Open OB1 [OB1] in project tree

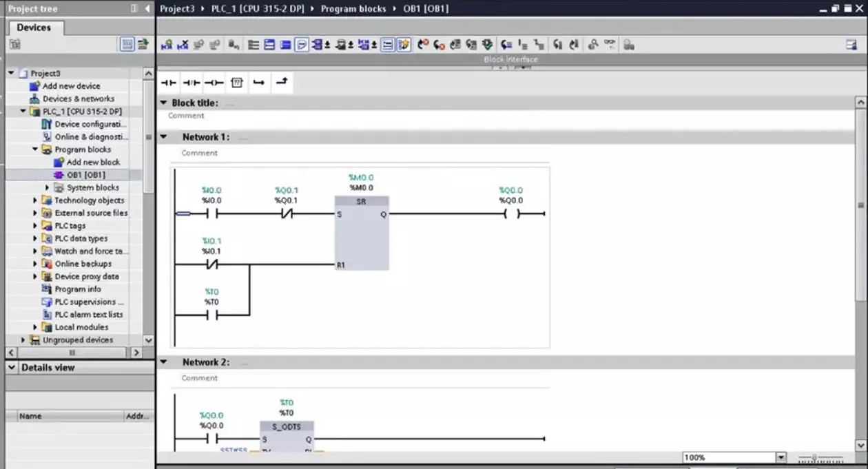pos(85,175)
